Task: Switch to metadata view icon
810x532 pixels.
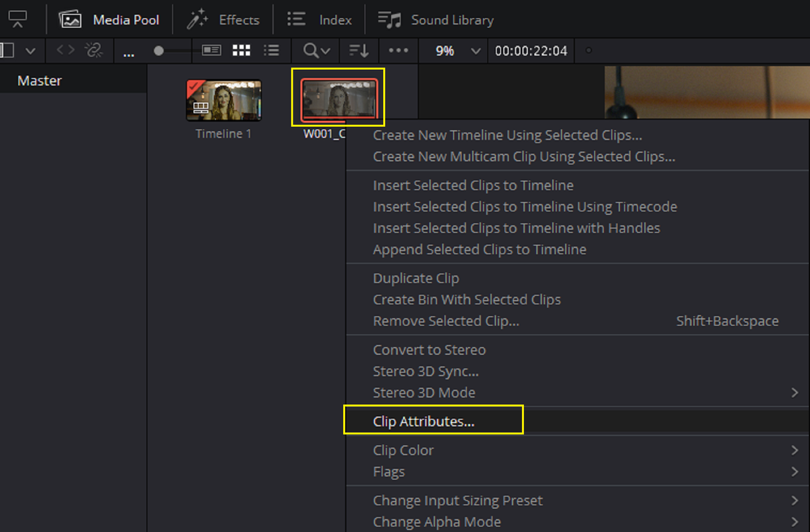Action: 211,51
